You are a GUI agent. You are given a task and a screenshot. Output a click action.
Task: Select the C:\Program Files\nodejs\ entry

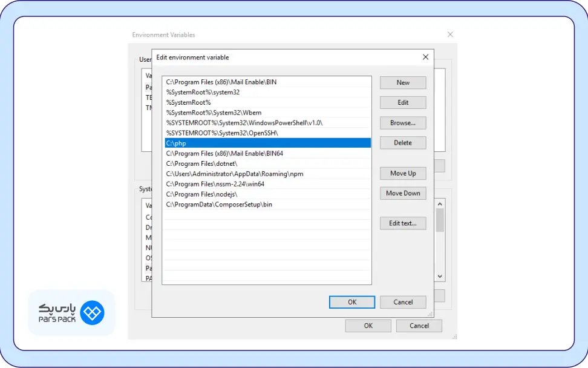(266, 194)
